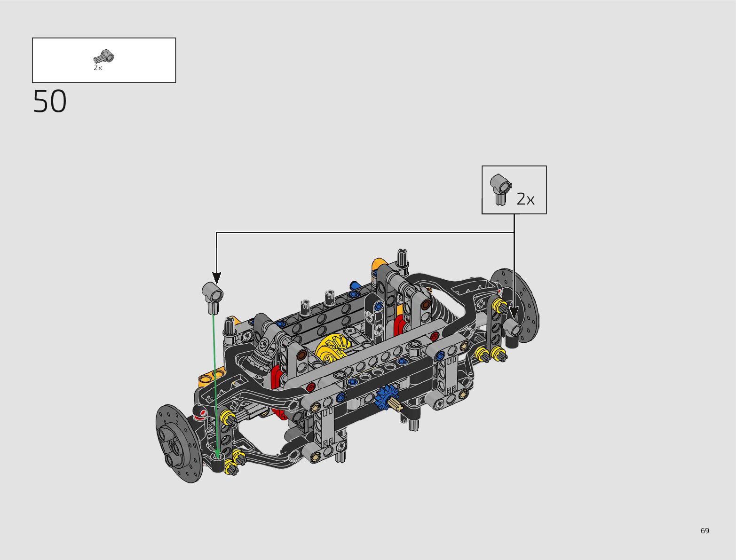This screenshot has height=560, width=736.
Task: Select the large 2x text in callout box
Action: pos(525,199)
